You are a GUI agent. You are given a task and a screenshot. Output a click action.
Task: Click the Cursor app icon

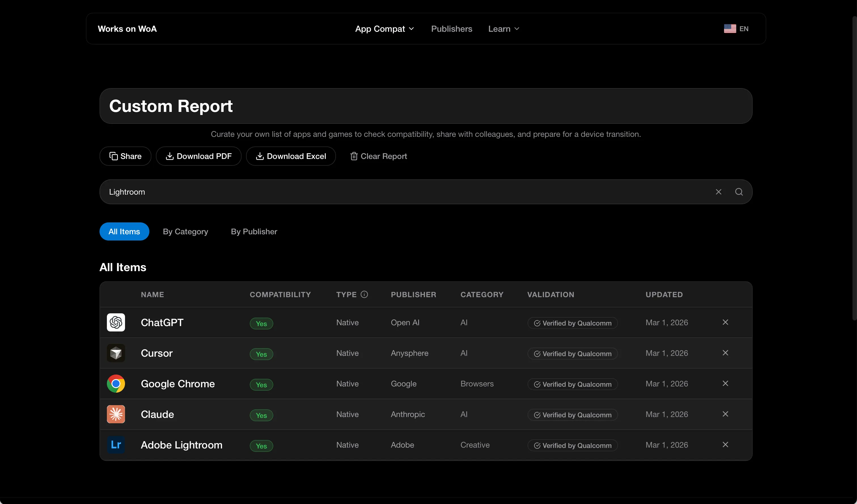click(116, 353)
